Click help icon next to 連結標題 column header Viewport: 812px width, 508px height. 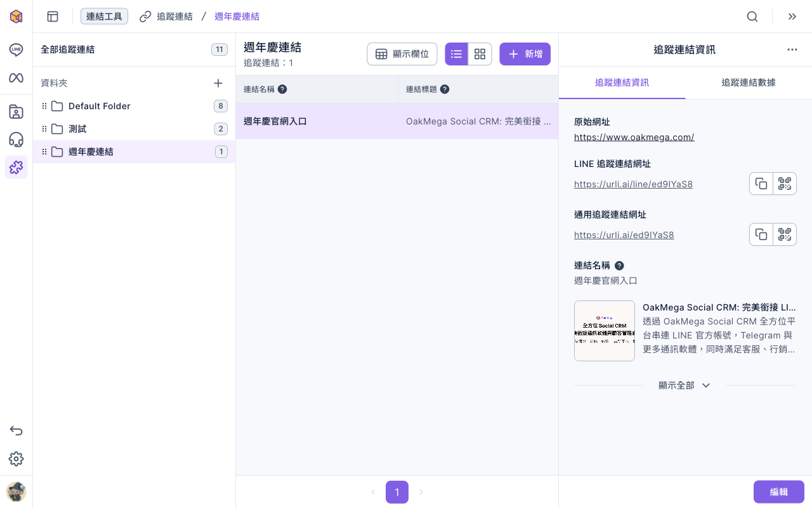pos(445,90)
